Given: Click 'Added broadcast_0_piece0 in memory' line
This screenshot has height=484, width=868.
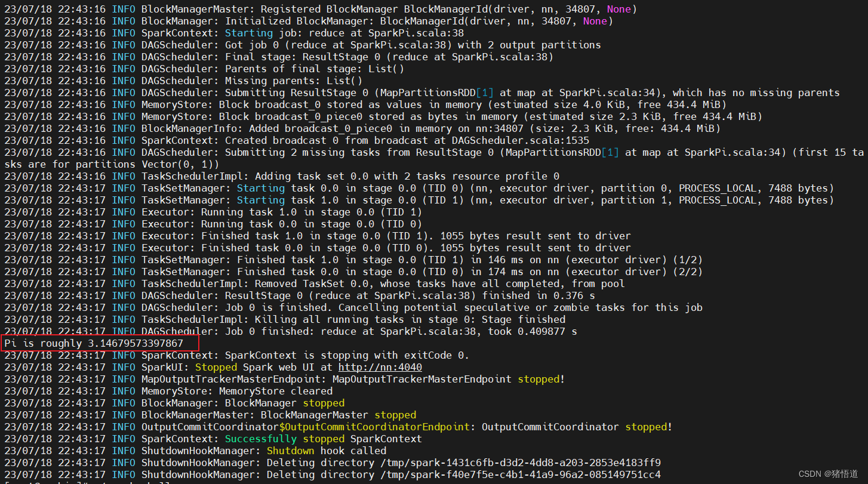Looking at the screenshot, I should tap(362, 128).
